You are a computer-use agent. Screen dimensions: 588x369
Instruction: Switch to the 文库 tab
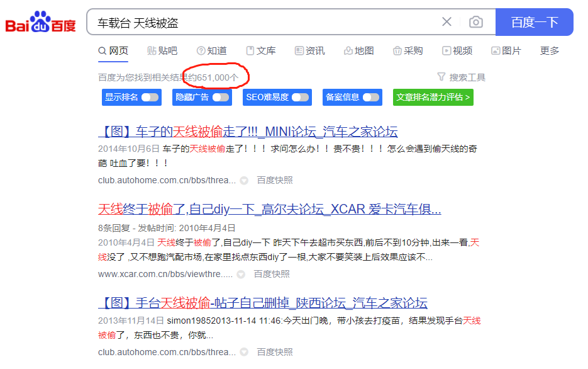pyautogui.click(x=261, y=50)
